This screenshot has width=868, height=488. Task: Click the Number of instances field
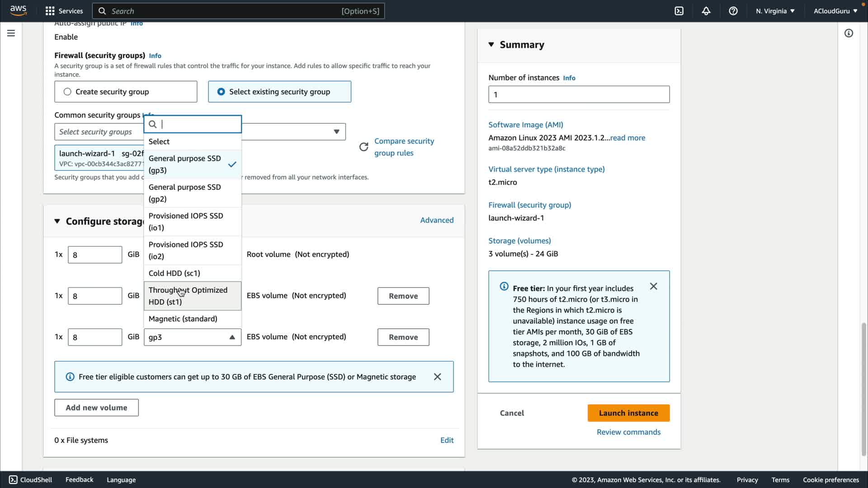579,94
